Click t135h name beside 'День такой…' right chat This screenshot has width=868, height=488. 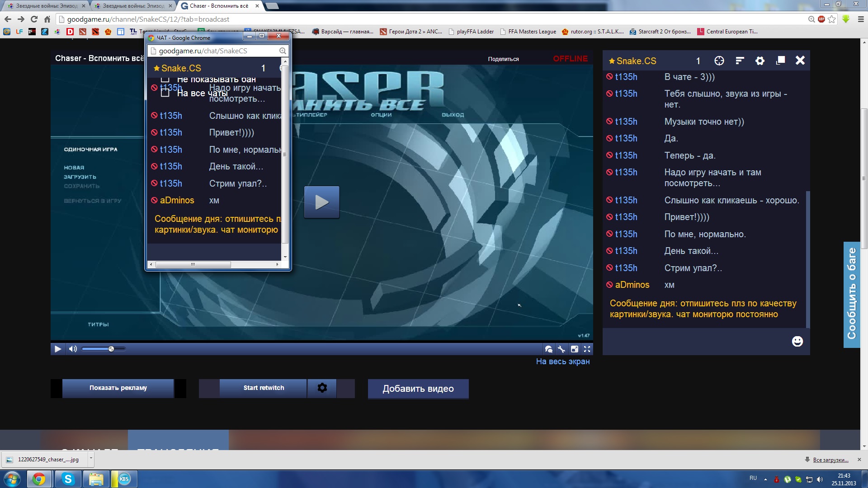626,251
